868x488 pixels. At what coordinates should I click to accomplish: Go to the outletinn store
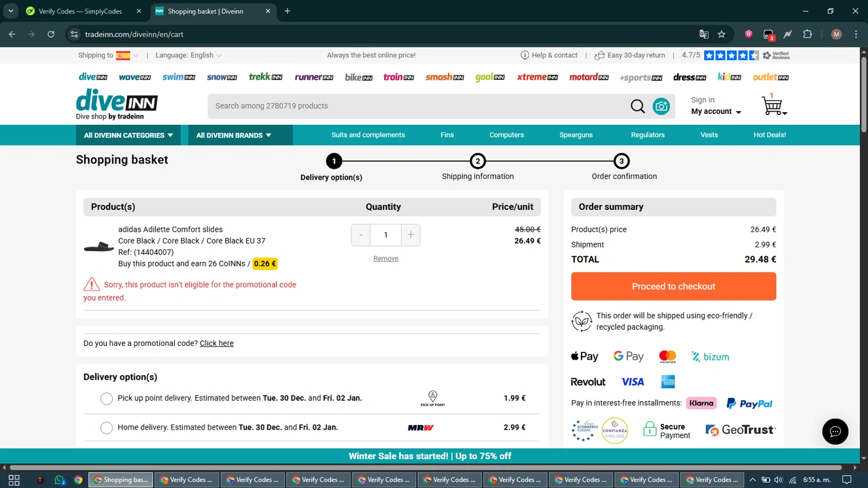pos(771,77)
